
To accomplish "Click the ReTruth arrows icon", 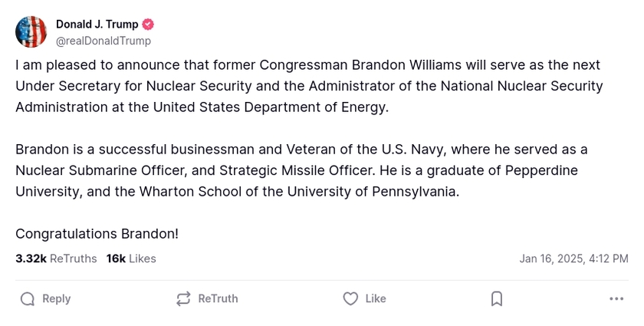I will [183, 298].
